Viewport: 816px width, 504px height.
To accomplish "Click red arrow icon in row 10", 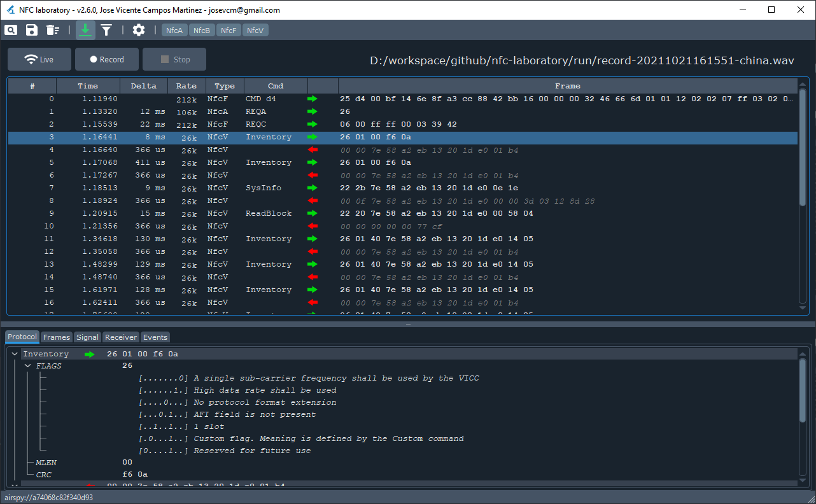I will click(x=312, y=226).
